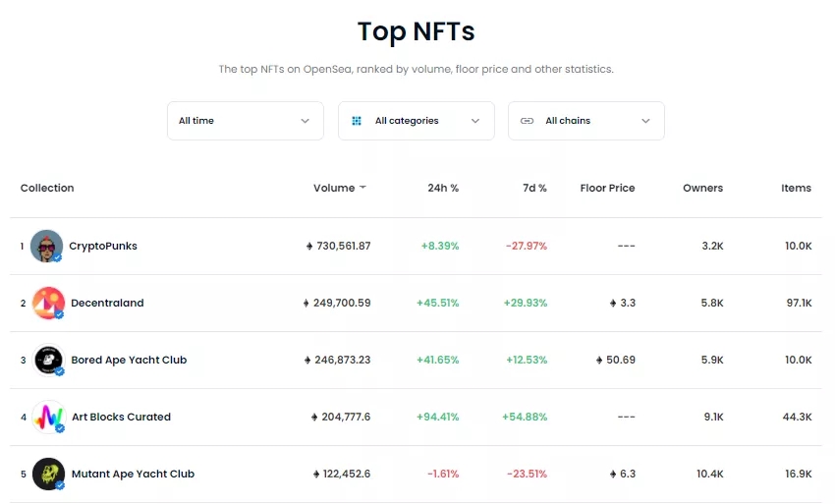Click the Bored Ape Yacht Club avatar
Screen dimensions: 835x504
[x=48, y=361]
